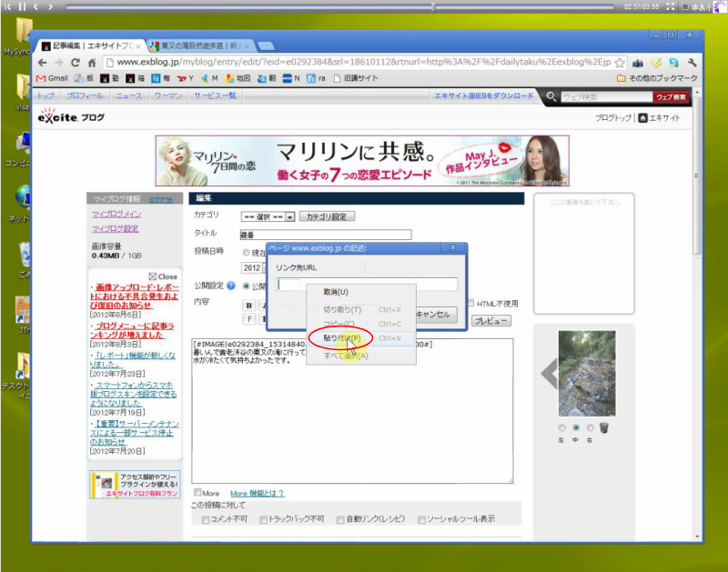Screen dimensions: 728x572
Task: Click the カテゴリ設定 button
Action: (x=327, y=216)
